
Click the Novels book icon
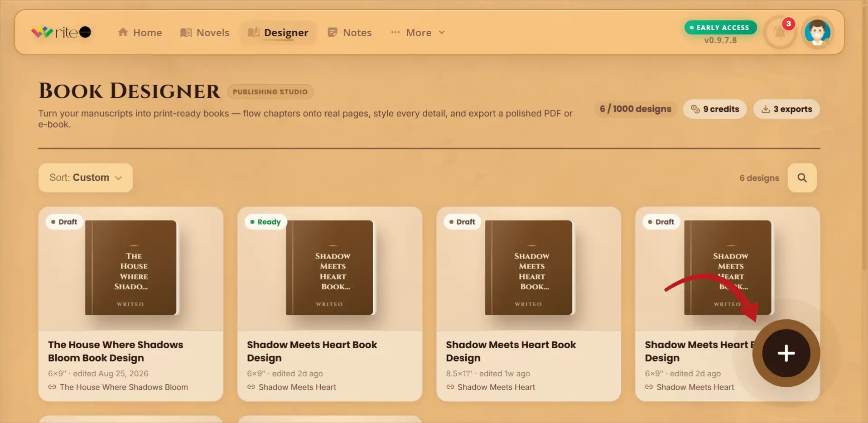tap(186, 33)
